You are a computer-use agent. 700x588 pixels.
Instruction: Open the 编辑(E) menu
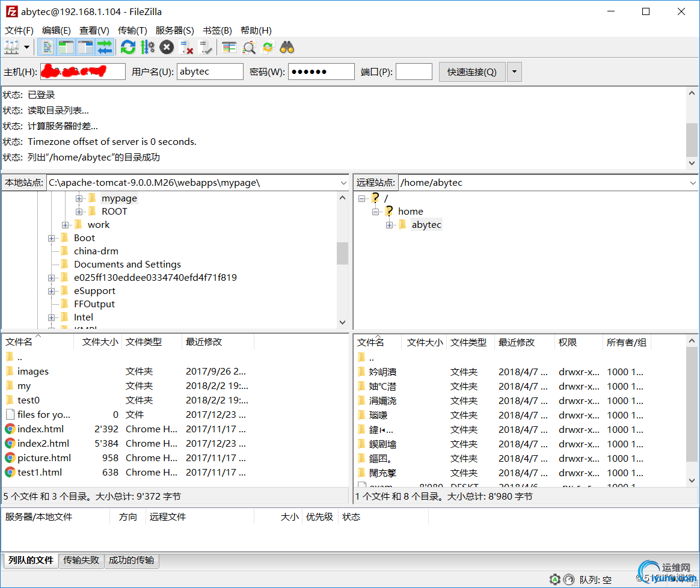coord(57,30)
